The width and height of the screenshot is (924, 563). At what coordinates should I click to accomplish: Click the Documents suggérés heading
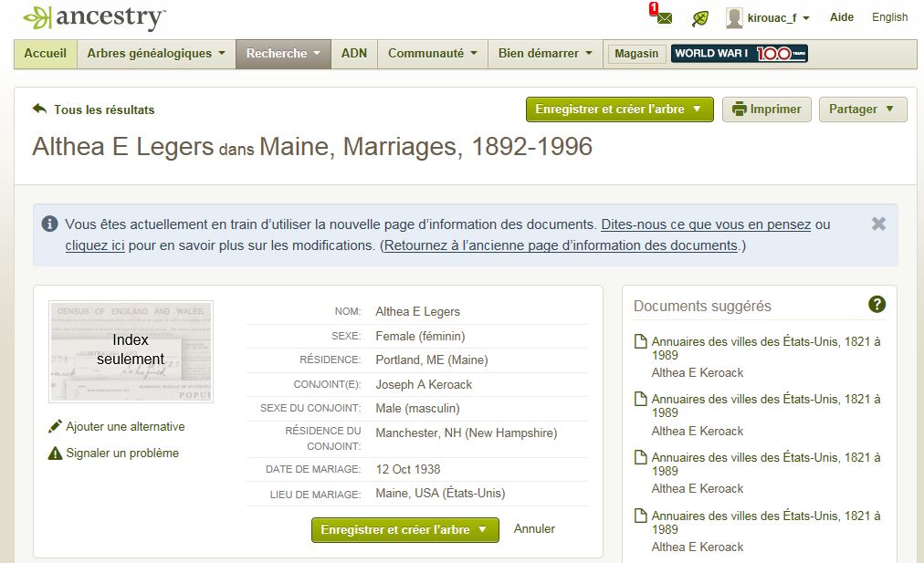click(702, 306)
